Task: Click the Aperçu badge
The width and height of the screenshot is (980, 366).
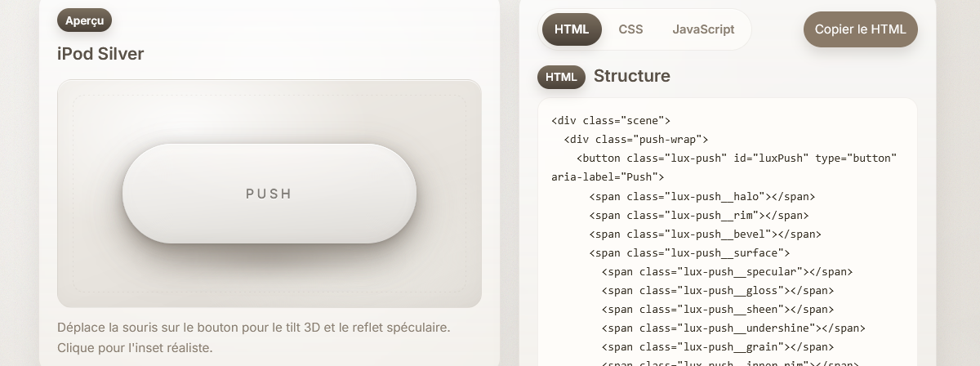Action: tap(84, 20)
